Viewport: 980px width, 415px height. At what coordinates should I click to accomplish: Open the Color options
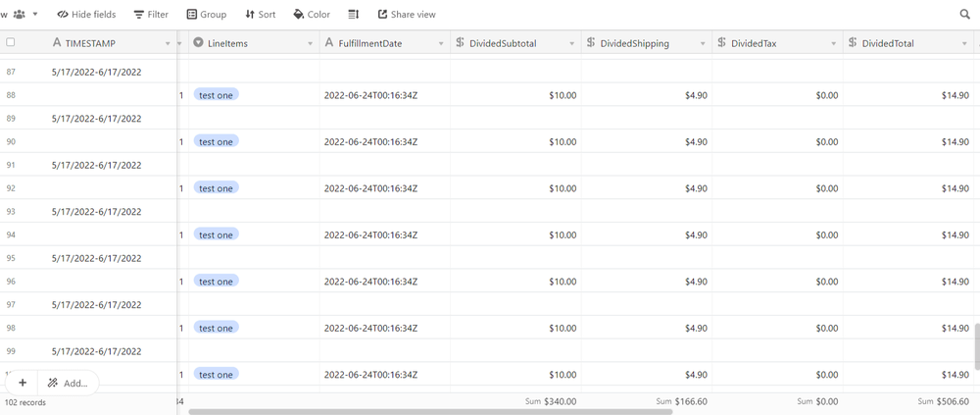[x=312, y=15]
